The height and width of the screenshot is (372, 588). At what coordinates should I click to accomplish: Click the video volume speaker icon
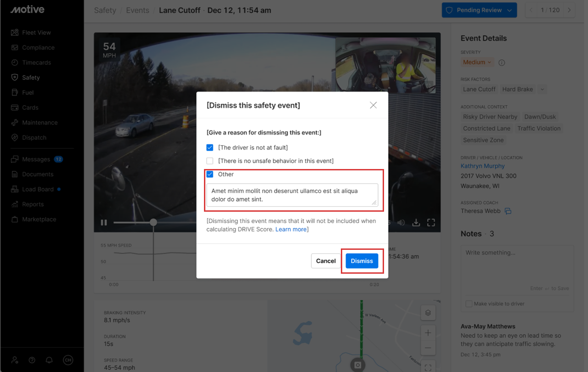(x=401, y=223)
